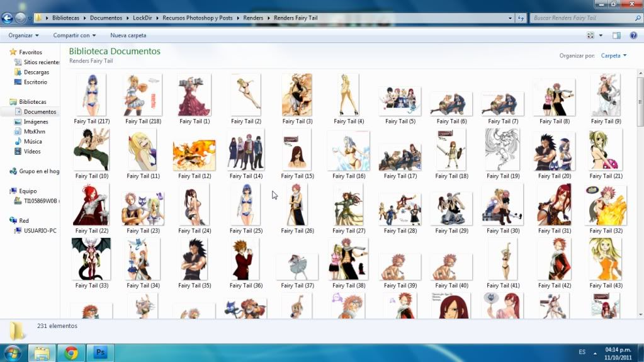
Task: Refresh the folder via address bar button
Action: [x=521, y=18]
